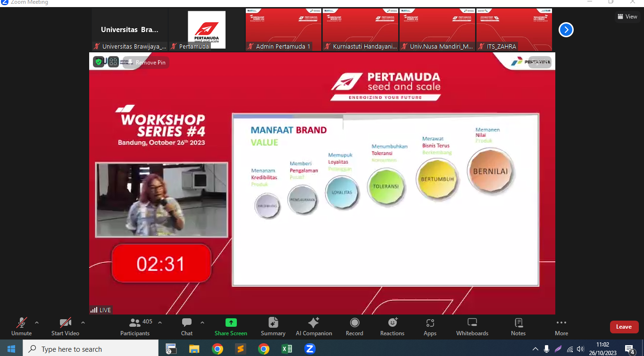Click Remove Pin on the pinned video
The width and height of the screenshot is (644, 356).
[146, 62]
